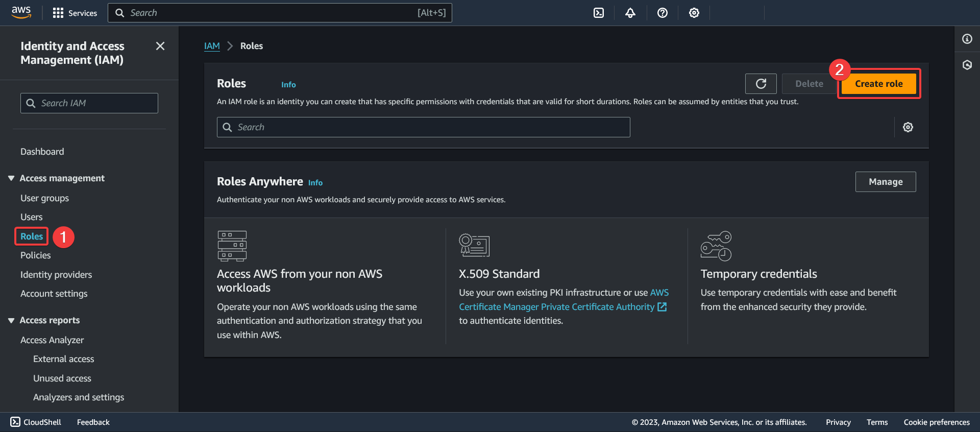Open Analyzers and settings
Screen dimensions: 980x432
pos(79,397)
